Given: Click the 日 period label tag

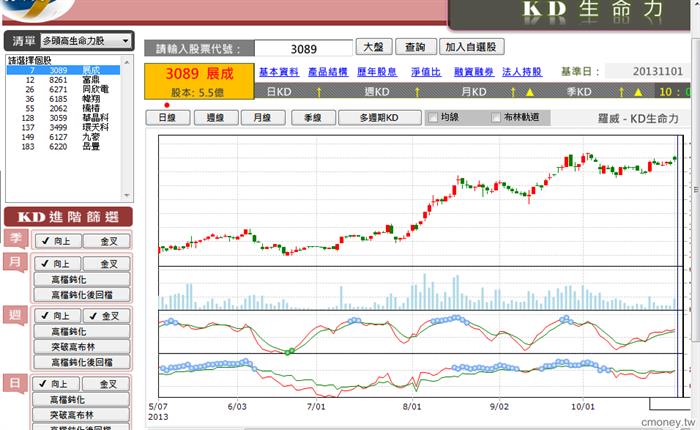Looking at the screenshot, I should point(15,384).
